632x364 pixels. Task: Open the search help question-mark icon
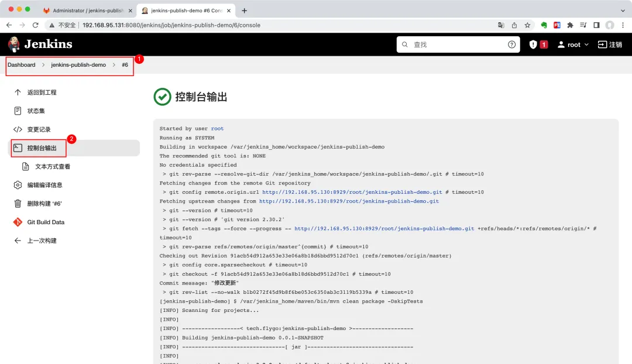pyautogui.click(x=511, y=44)
